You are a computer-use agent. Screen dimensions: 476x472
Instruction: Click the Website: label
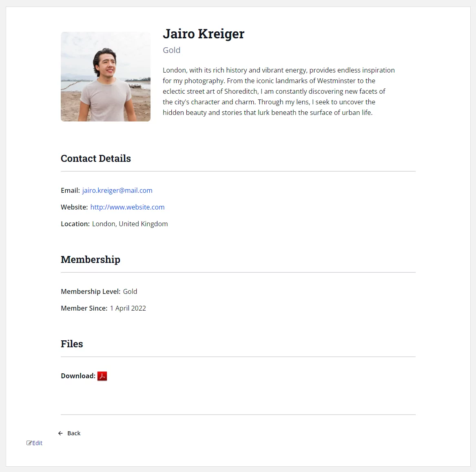(74, 207)
